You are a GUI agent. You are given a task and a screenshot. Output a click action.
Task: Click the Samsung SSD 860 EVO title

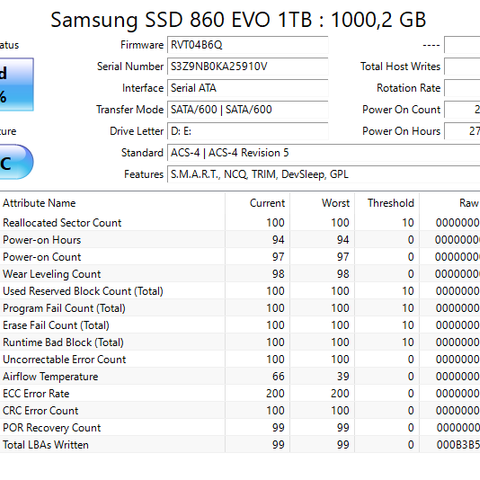pyautogui.click(x=238, y=20)
